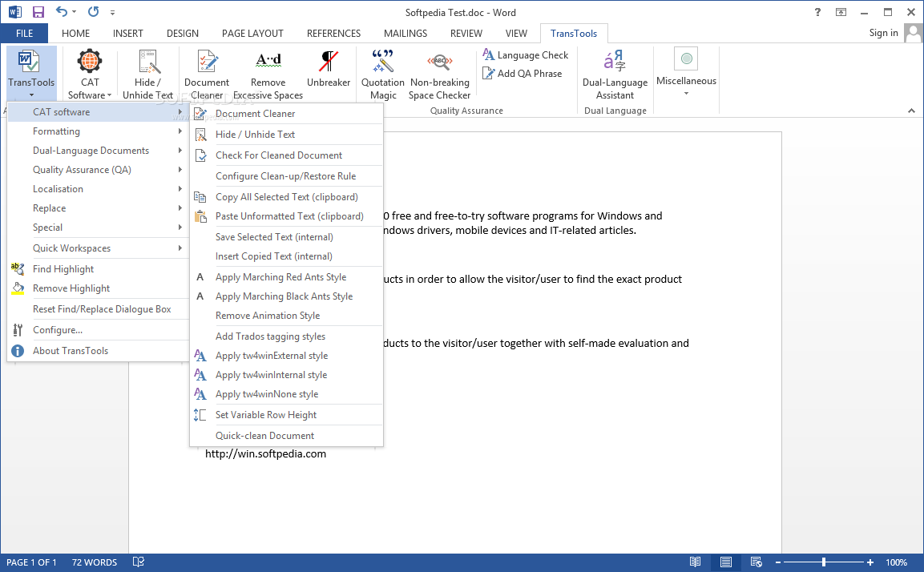The image size is (924, 572).
Task: Select Remove Highlight menu entry
Action: [x=98, y=288]
